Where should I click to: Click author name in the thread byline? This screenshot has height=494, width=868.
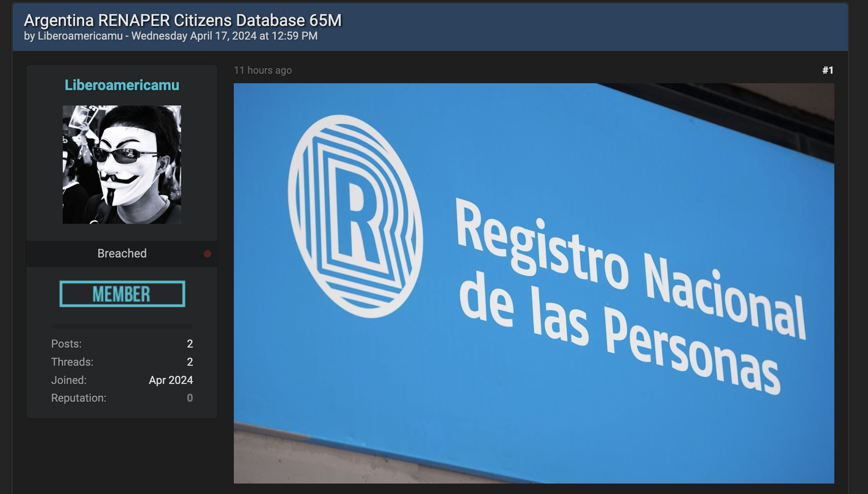click(80, 36)
